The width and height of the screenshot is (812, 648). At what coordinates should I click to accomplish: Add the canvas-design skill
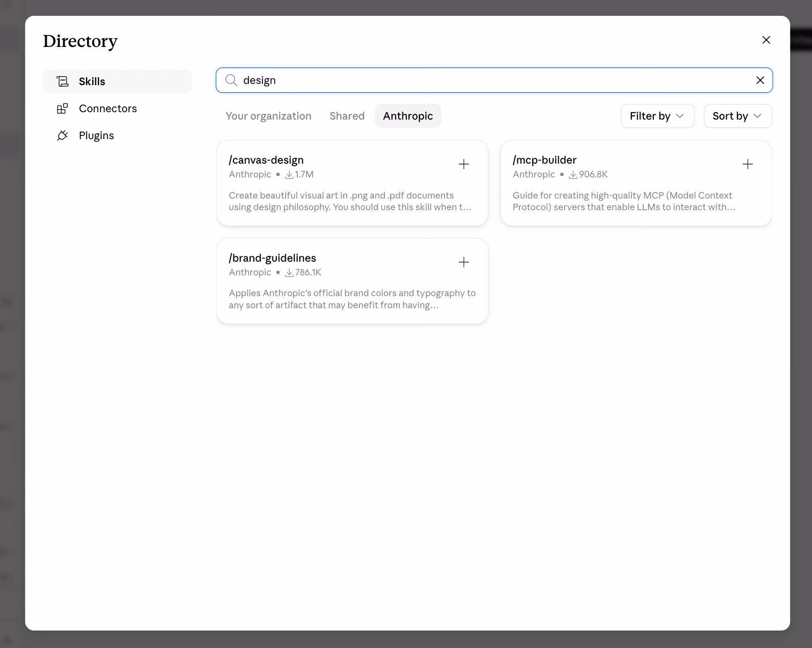[x=464, y=164]
